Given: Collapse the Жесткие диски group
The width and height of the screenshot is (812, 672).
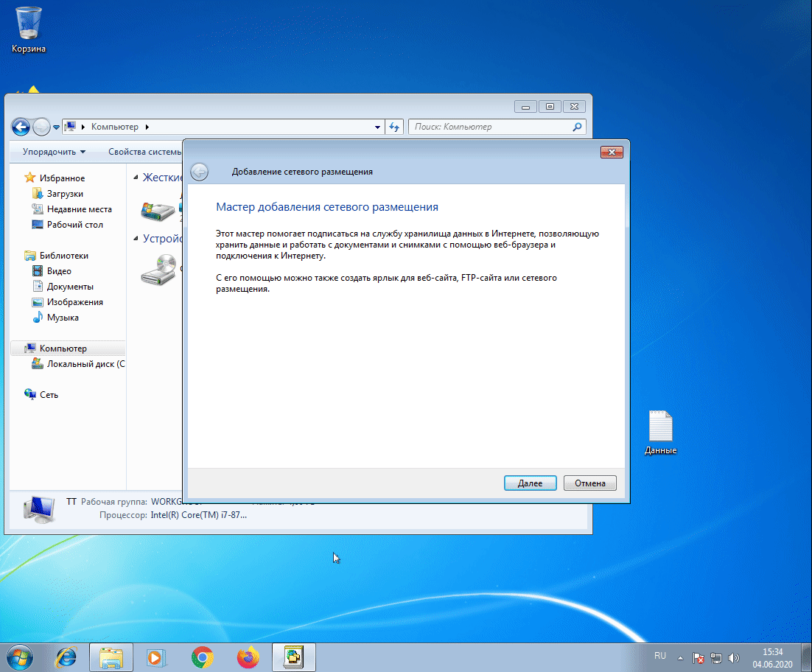Looking at the screenshot, I should click(x=136, y=178).
